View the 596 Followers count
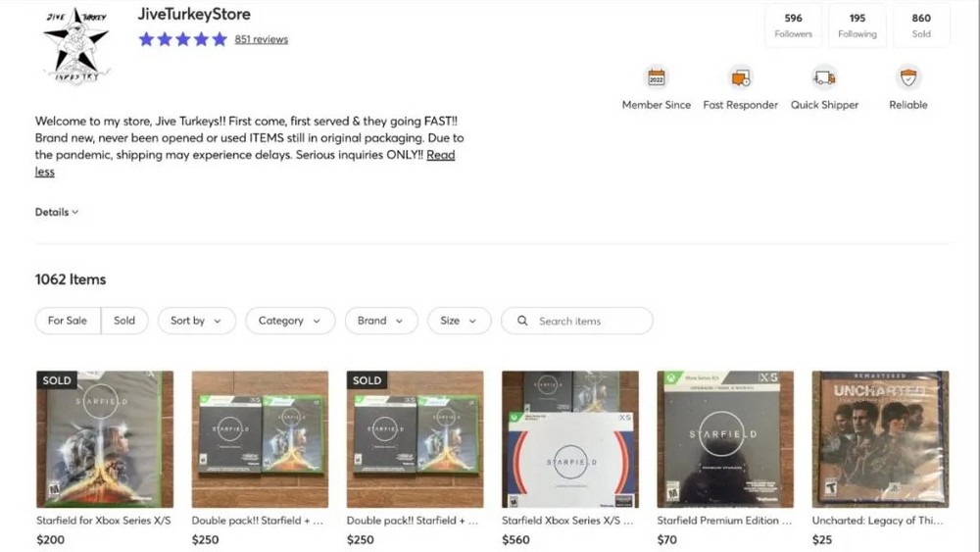 coord(793,25)
